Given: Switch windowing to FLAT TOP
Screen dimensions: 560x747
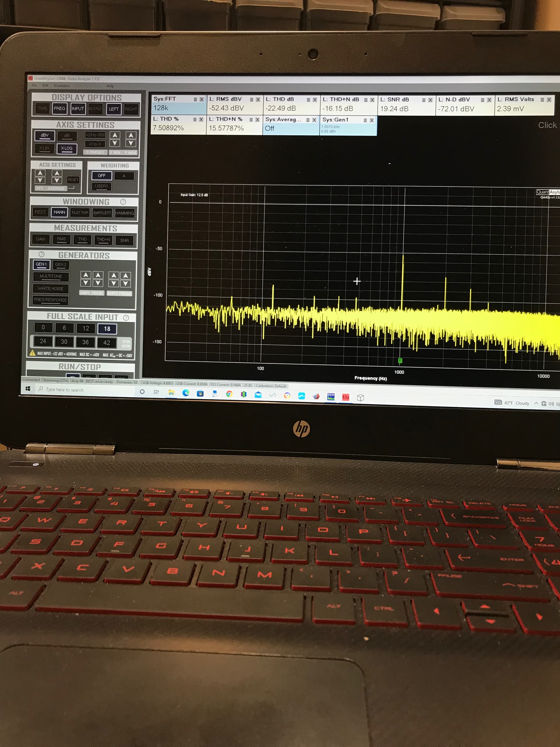Looking at the screenshot, I should point(80,212).
